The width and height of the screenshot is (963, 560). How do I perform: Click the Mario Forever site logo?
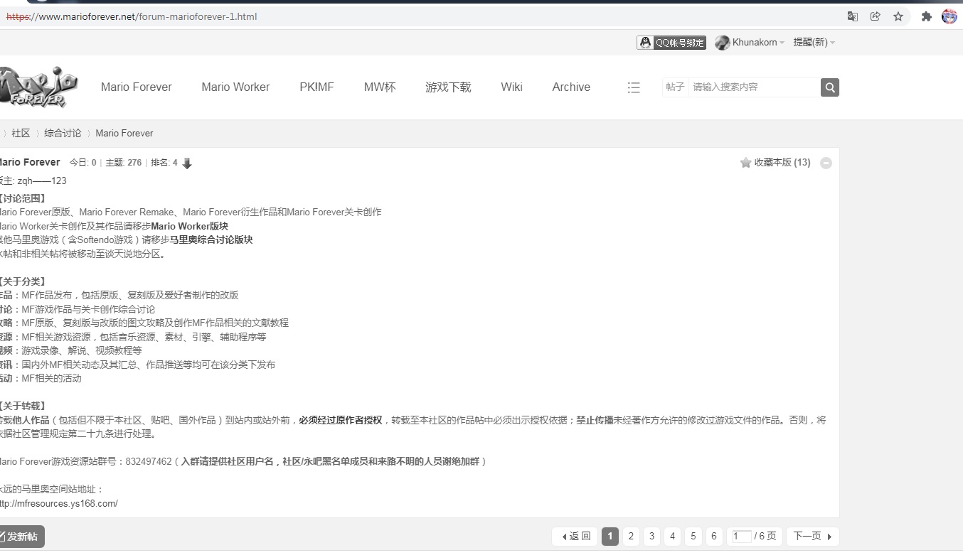coord(38,87)
